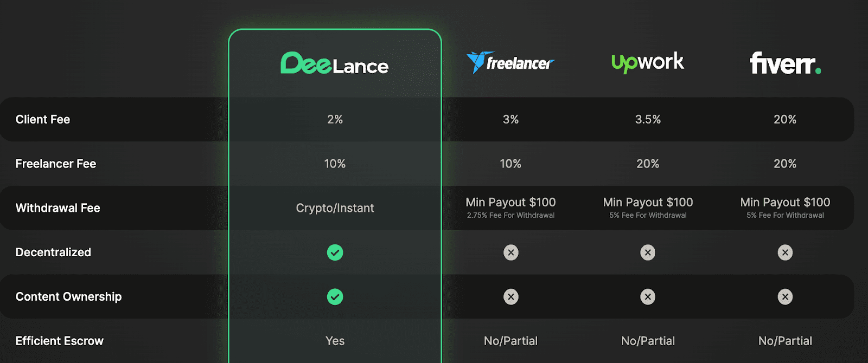Click Fiverr's 20% client fee value
The image size is (868, 363).
click(x=785, y=119)
